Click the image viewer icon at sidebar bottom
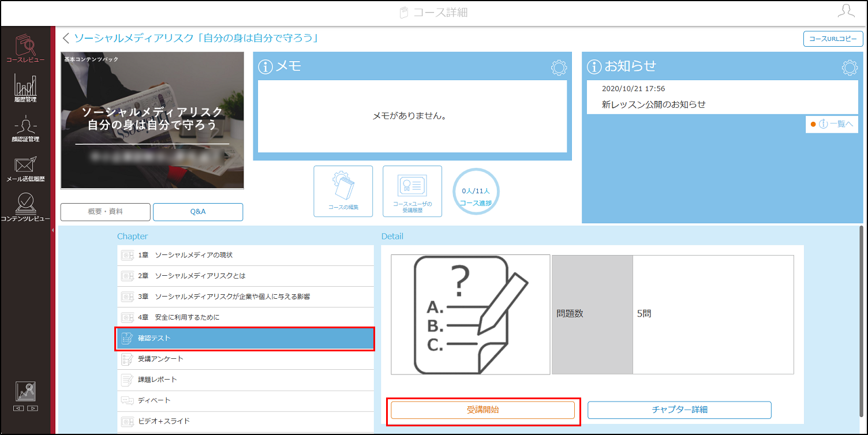Screen dimensions: 868x435 (25, 392)
